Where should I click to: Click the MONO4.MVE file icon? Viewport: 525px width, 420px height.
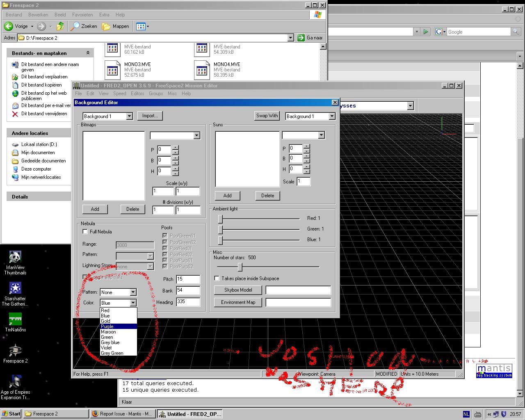[201, 69]
